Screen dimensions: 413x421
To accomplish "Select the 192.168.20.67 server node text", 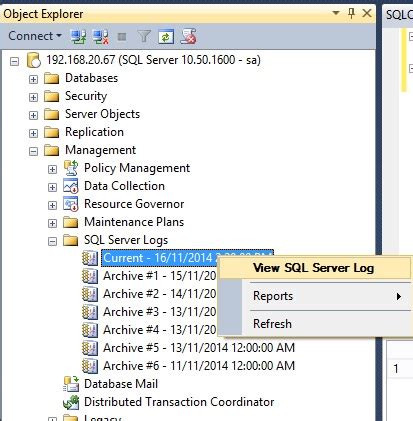I will [x=153, y=60].
